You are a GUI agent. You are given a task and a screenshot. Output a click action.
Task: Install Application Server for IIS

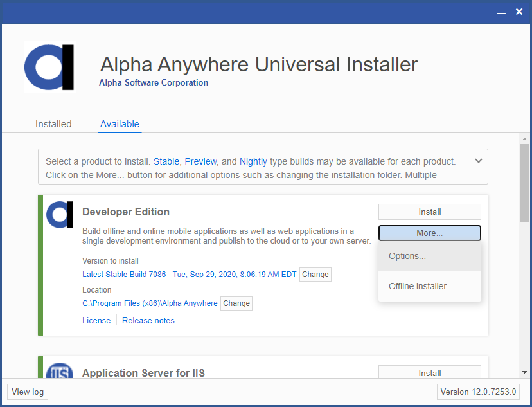(430, 372)
